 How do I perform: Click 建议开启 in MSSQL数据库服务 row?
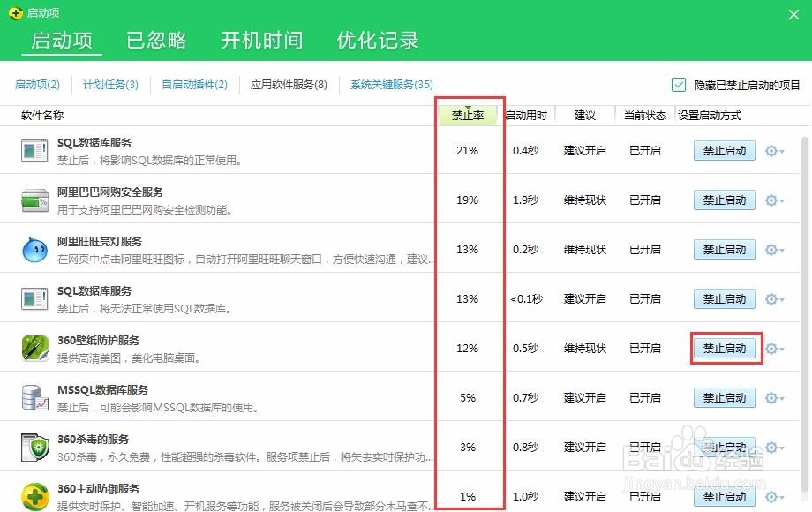coord(584,398)
